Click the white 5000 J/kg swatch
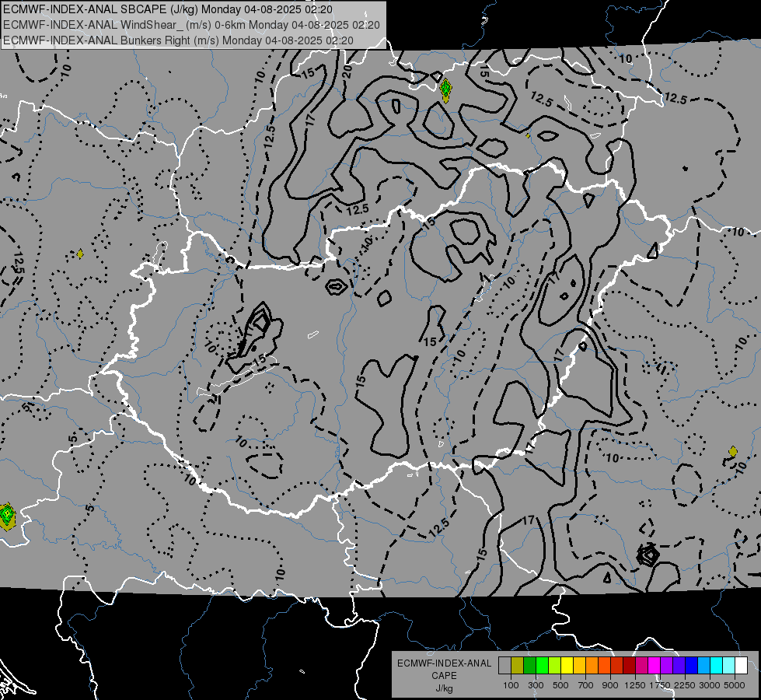The image size is (761, 700). click(741, 665)
